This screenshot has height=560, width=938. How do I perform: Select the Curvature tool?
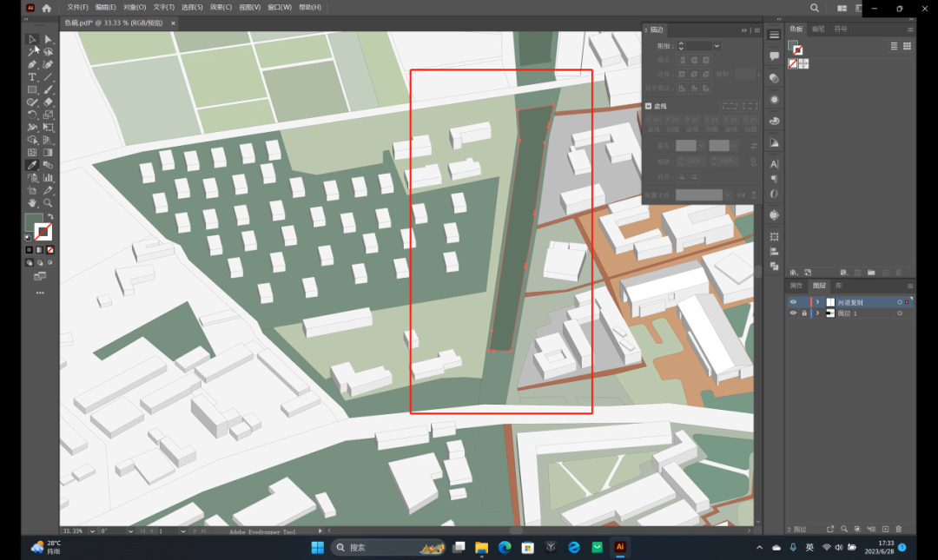[x=48, y=64]
